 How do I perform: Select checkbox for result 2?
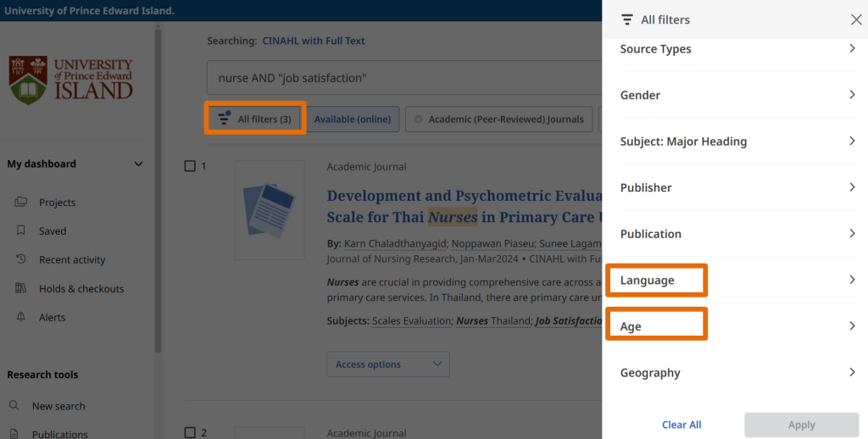(190, 432)
